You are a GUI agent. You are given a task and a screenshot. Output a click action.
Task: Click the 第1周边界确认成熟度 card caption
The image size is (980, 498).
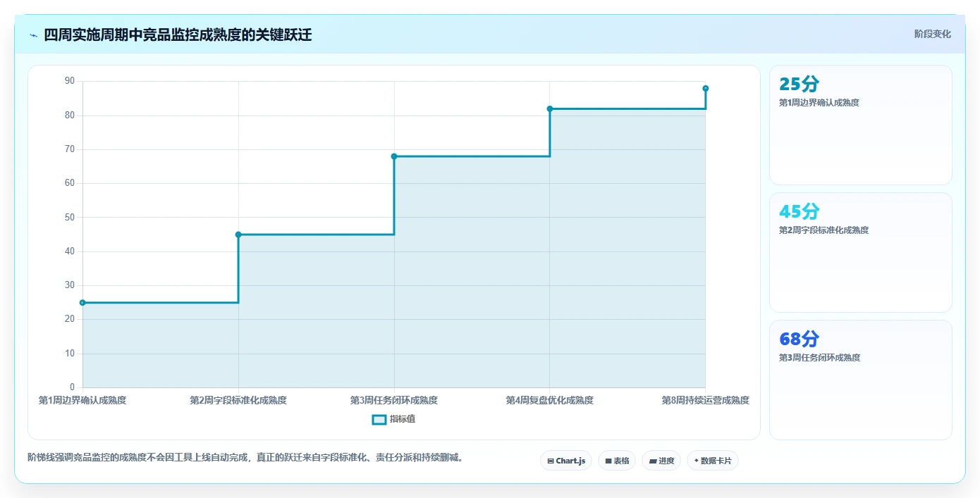[819, 103]
